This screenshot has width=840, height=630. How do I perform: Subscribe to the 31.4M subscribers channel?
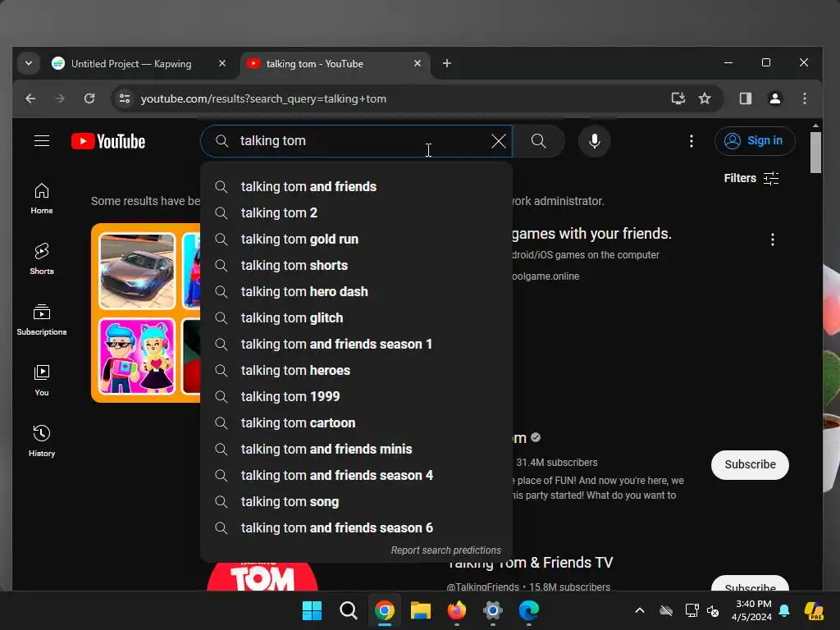[750, 464]
